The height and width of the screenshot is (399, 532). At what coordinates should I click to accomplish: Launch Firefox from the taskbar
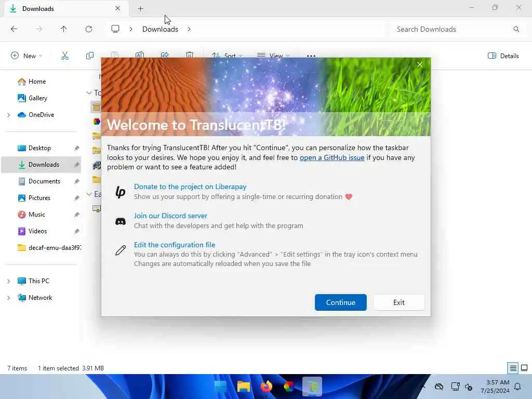coord(267,387)
